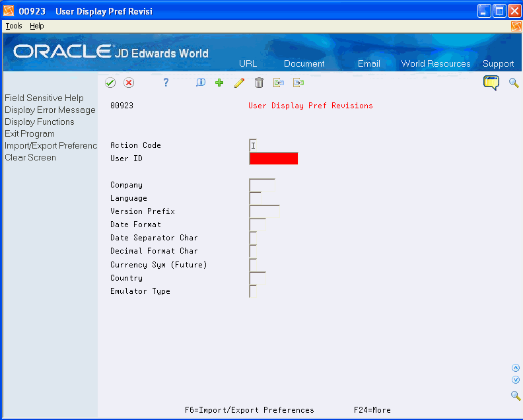
Task: Select Exit Program in sidebar
Action: coord(30,134)
